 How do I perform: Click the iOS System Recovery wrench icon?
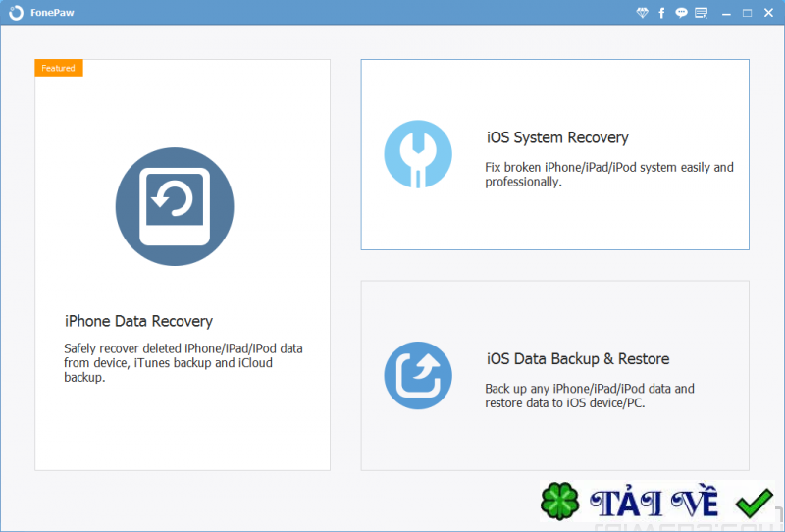[418, 154]
